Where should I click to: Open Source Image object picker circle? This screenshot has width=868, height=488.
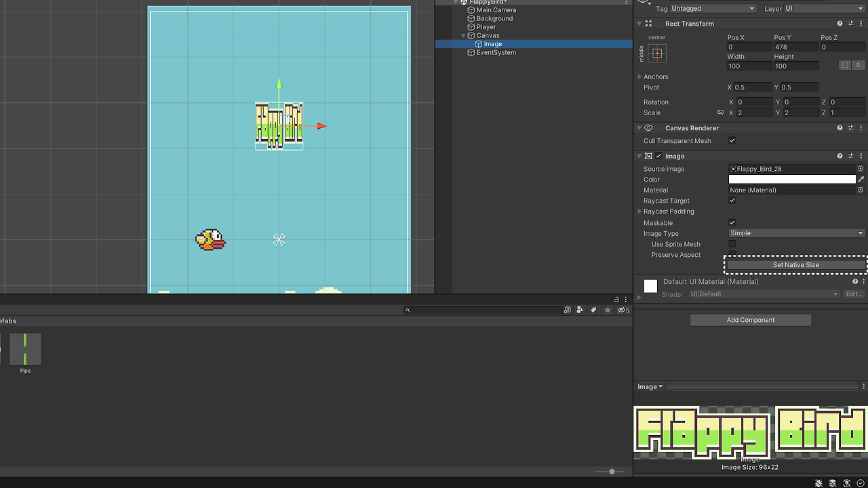click(861, 169)
